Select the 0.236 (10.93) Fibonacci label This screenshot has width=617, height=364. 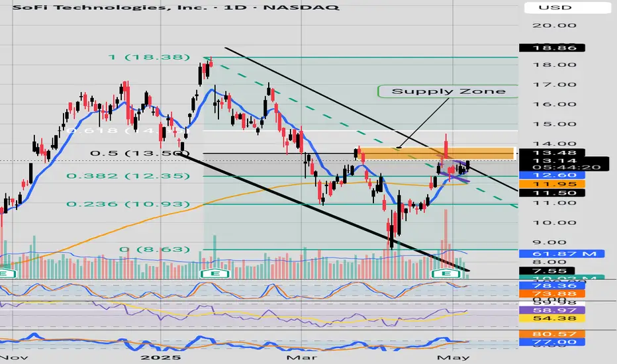[x=128, y=205]
